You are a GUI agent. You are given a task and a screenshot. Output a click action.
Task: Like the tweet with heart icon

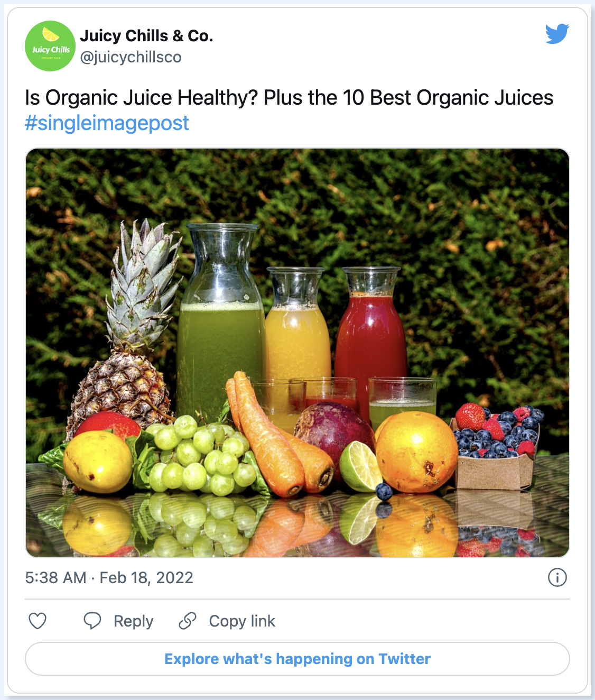pos(38,621)
